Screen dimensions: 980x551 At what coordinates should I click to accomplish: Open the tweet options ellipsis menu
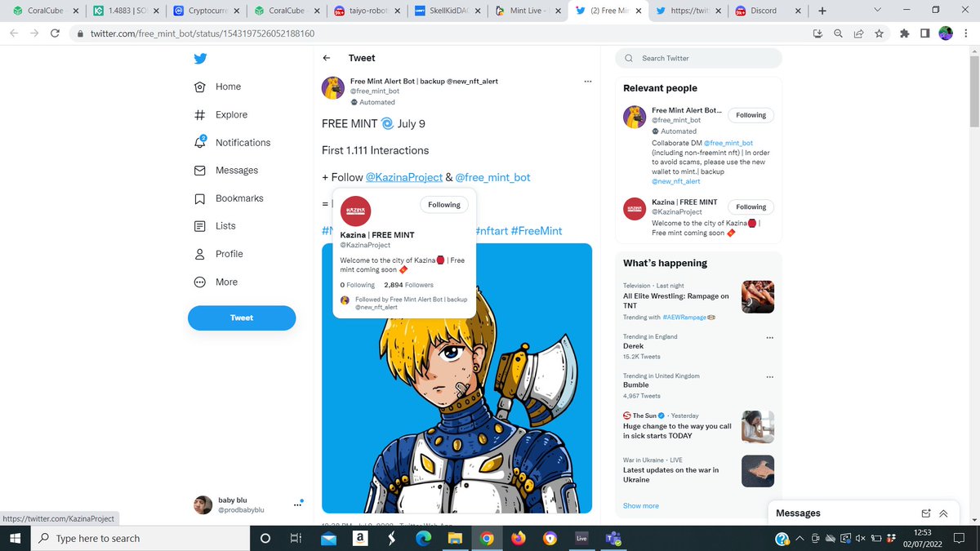pyautogui.click(x=588, y=82)
